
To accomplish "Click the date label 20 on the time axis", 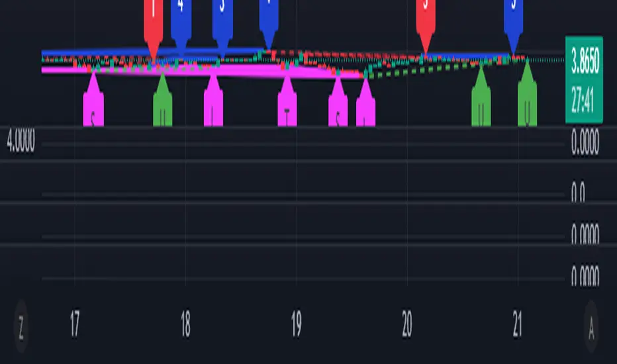I will 407,324.
